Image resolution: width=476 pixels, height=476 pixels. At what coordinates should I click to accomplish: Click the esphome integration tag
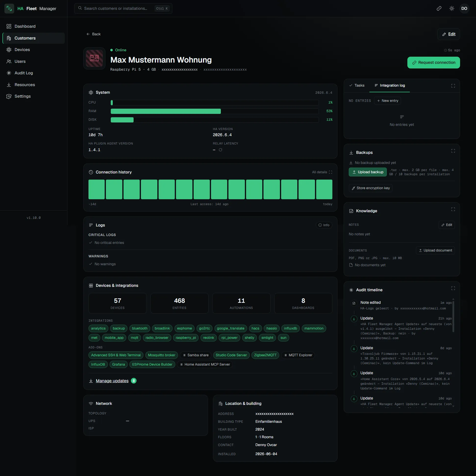pyautogui.click(x=184, y=329)
